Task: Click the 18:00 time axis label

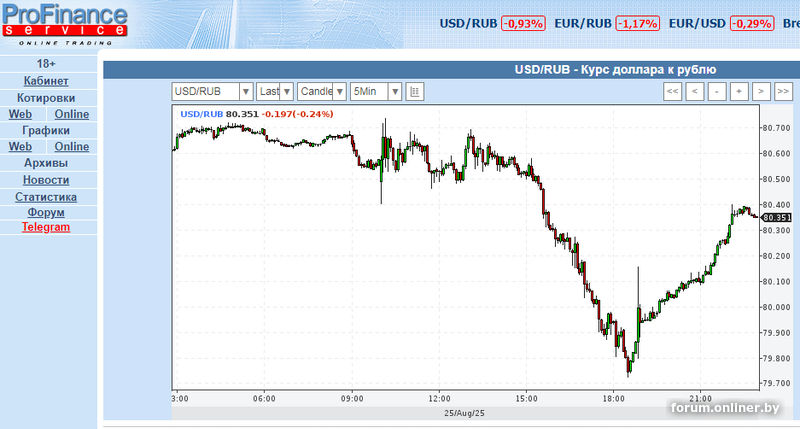Action: coord(613,399)
